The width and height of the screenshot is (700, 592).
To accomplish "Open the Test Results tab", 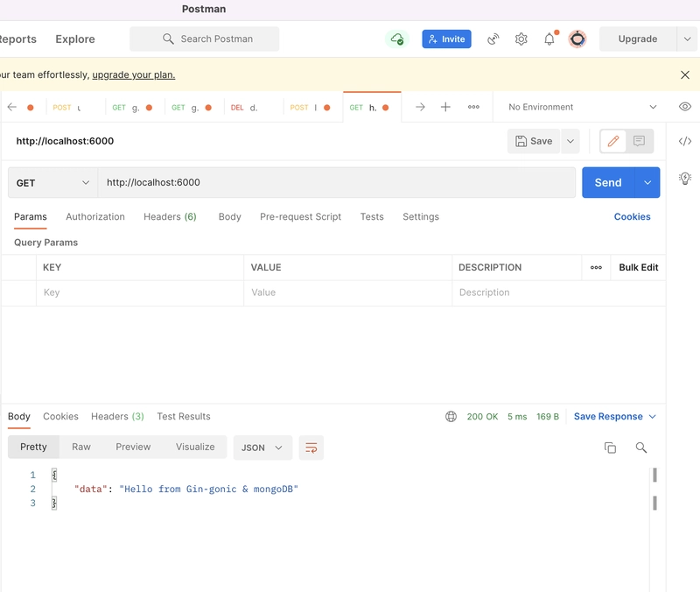I will click(x=184, y=416).
